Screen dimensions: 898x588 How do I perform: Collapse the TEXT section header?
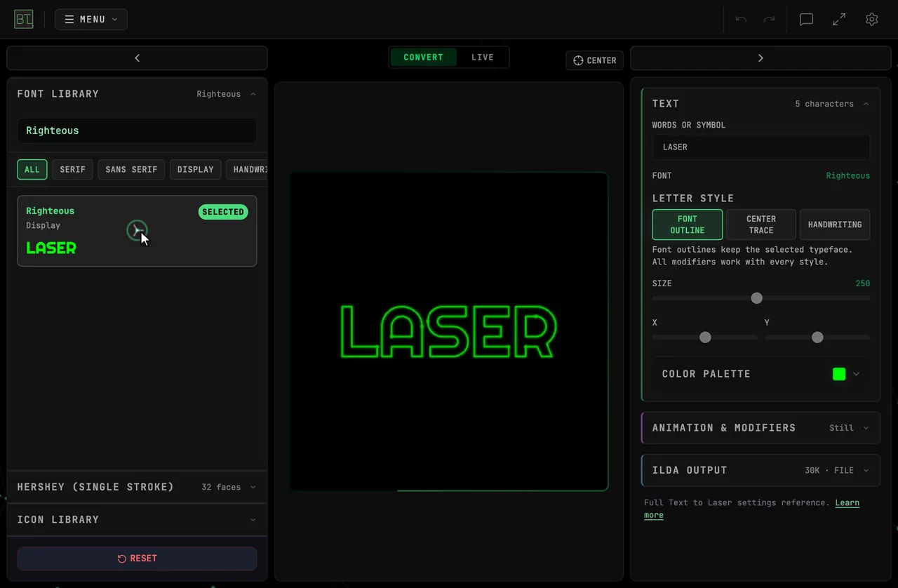(x=760, y=104)
